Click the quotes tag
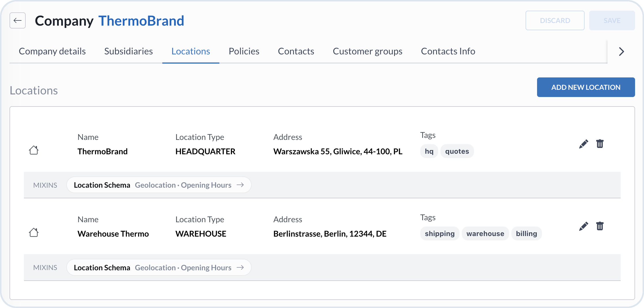This screenshot has height=308, width=644. point(457,151)
